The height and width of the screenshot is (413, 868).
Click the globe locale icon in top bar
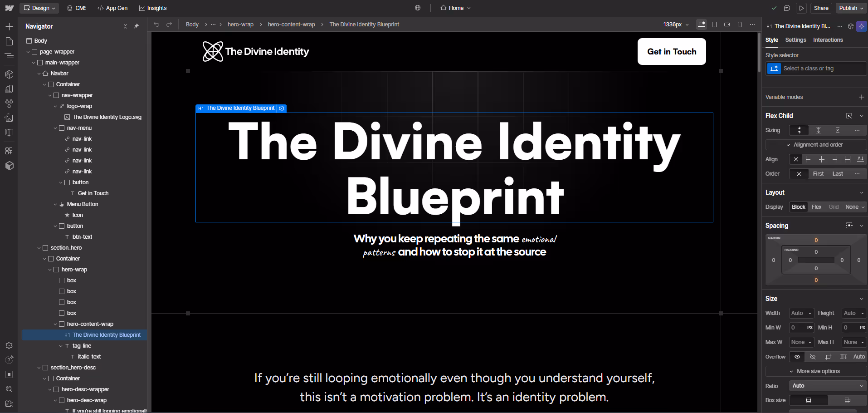tap(418, 8)
